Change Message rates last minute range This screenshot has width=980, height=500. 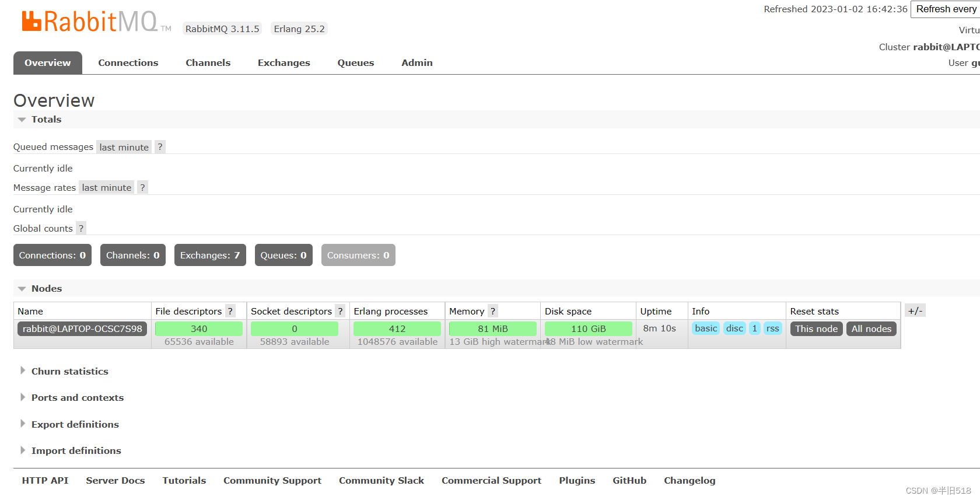pyautogui.click(x=107, y=187)
